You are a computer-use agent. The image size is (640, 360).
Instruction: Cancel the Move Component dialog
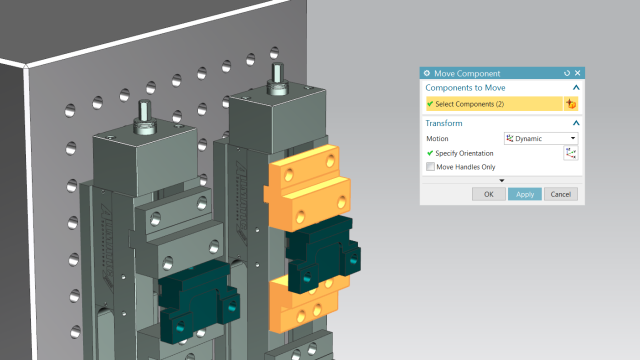click(560, 194)
